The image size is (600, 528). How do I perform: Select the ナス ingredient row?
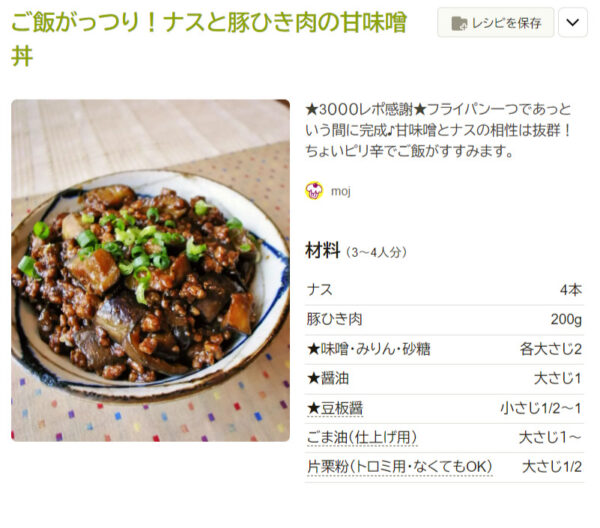[x=444, y=290]
